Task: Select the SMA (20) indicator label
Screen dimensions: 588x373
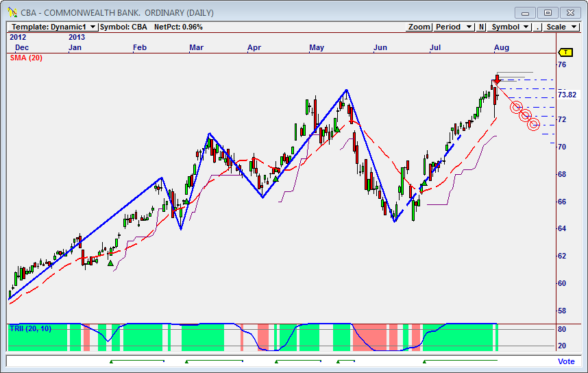Action: pos(26,58)
